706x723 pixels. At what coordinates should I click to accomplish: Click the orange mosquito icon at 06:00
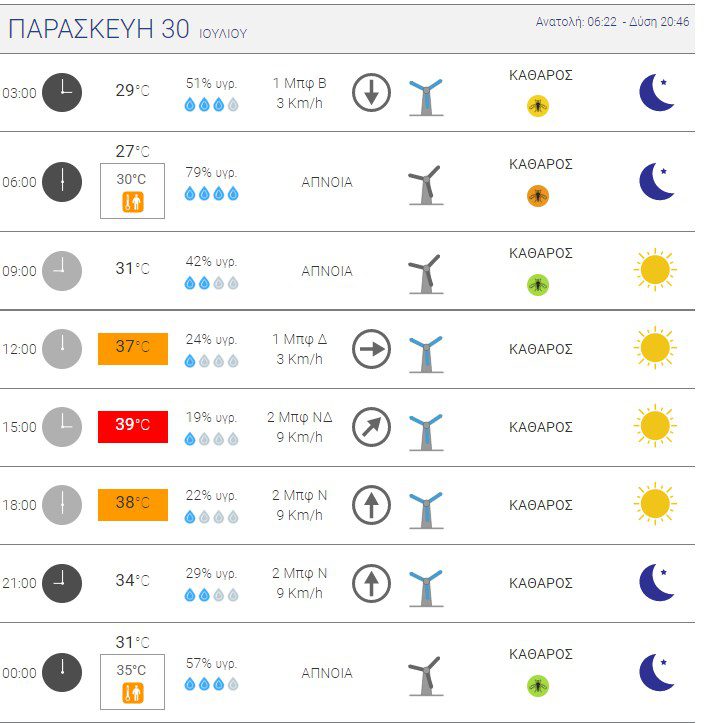(x=538, y=196)
